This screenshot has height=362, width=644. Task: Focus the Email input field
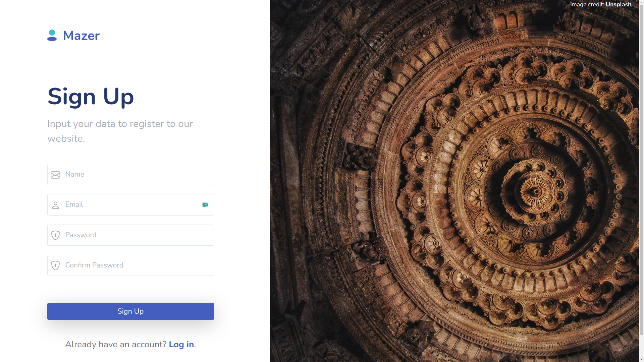pyautogui.click(x=131, y=205)
